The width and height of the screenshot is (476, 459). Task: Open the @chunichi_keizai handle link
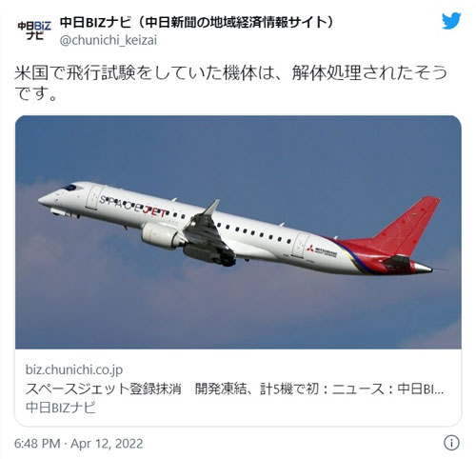click(x=109, y=41)
